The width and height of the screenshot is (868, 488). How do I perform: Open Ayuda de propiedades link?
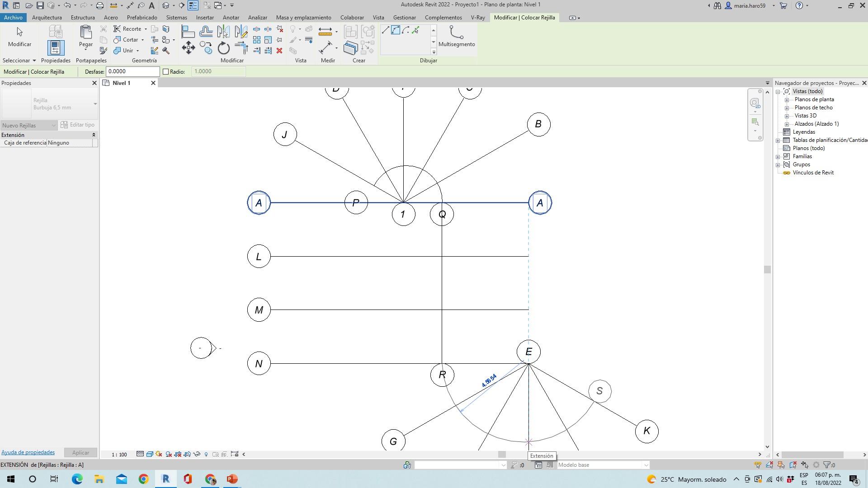[28, 452]
